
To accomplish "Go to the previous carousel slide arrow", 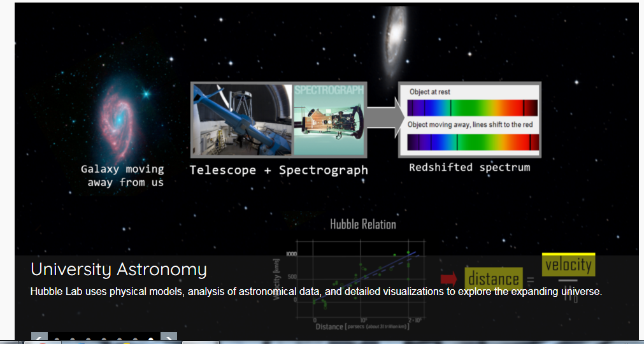I will pyautogui.click(x=39, y=337).
